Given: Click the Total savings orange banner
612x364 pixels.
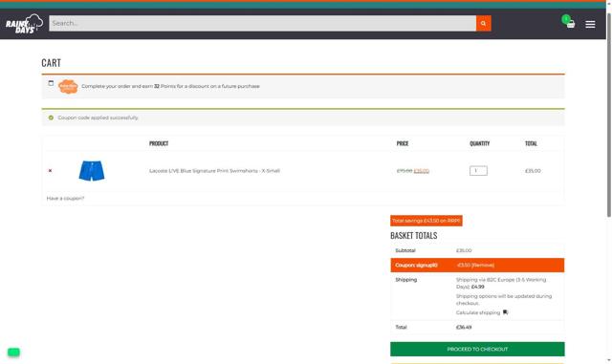Looking at the screenshot, I should 426,221.
